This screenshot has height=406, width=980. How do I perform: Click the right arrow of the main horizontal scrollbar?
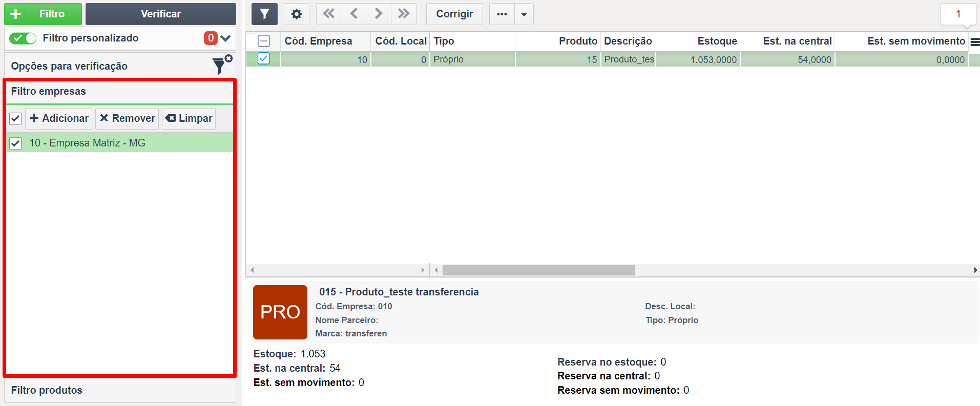975,270
